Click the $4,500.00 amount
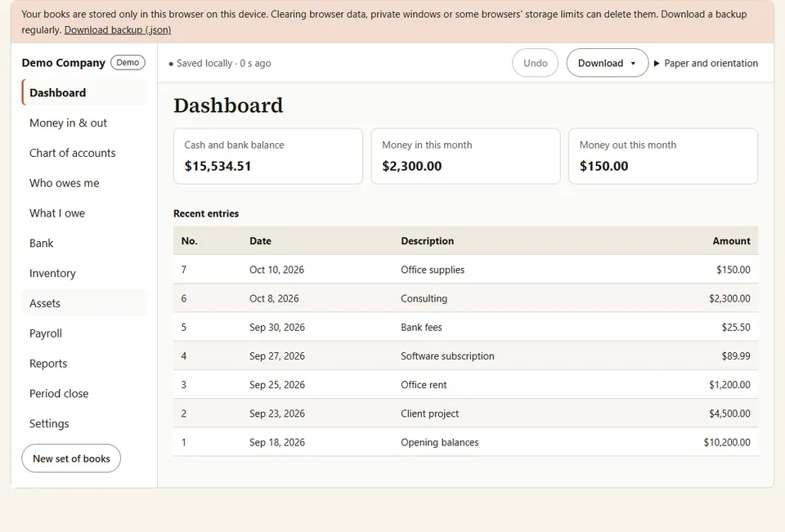Image resolution: width=785 pixels, height=532 pixels. coord(729,414)
